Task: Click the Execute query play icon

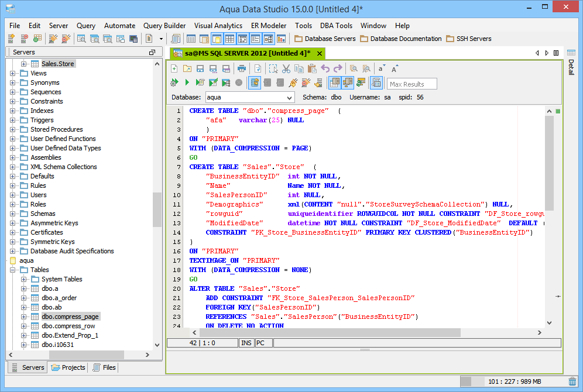Action: point(187,83)
